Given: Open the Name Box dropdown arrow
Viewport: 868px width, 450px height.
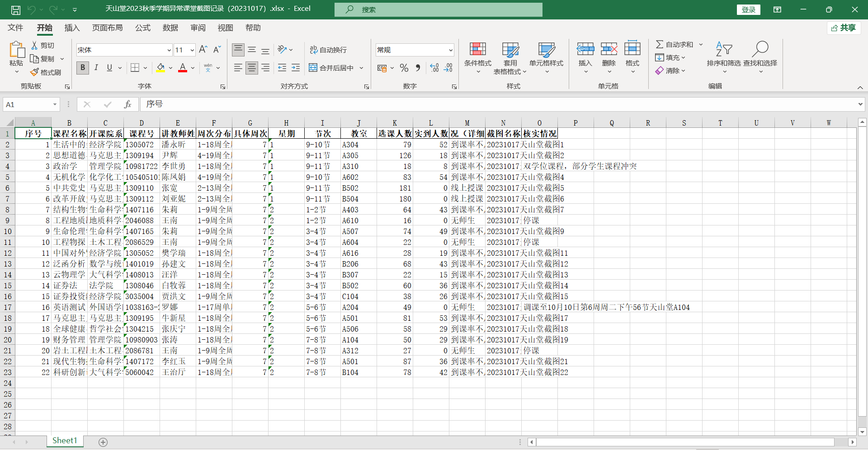Looking at the screenshot, I should [x=55, y=104].
